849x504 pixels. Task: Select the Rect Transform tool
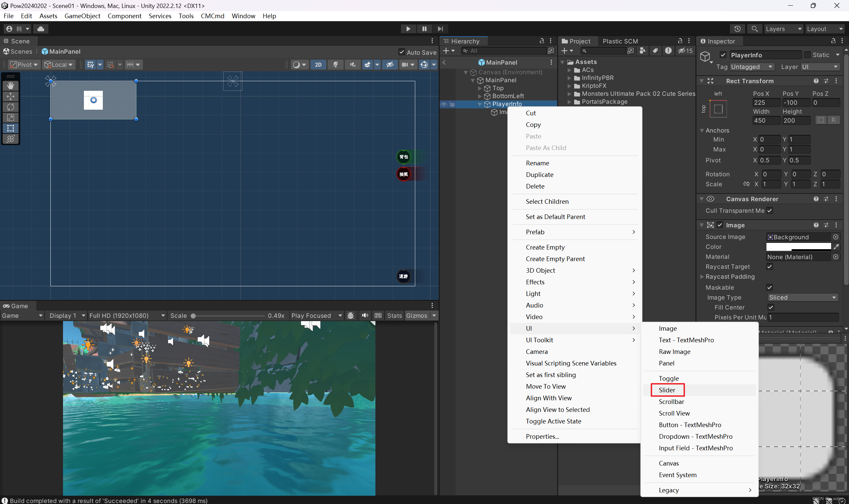tap(11, 128)
